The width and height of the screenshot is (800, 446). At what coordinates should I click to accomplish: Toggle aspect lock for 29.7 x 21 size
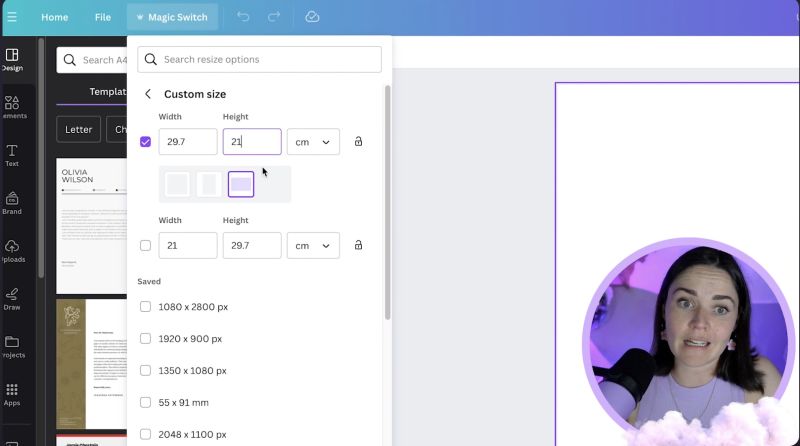(359, 141)
